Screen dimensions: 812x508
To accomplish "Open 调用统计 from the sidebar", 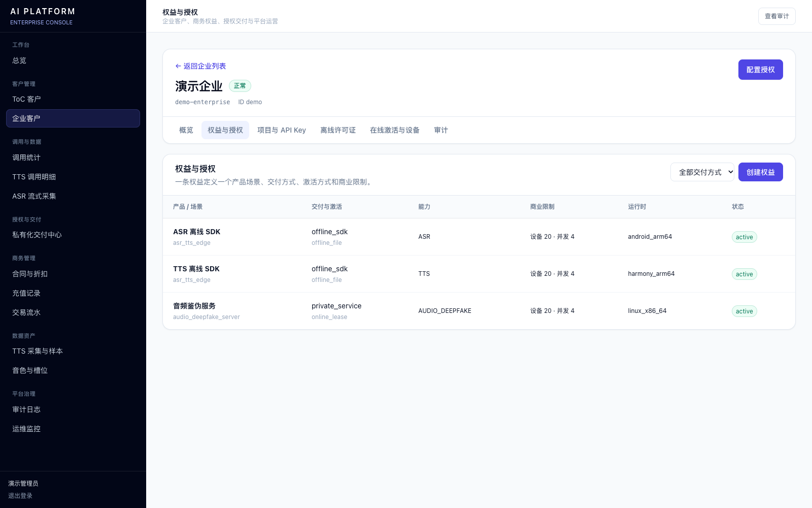I will (x=73, y=157).
